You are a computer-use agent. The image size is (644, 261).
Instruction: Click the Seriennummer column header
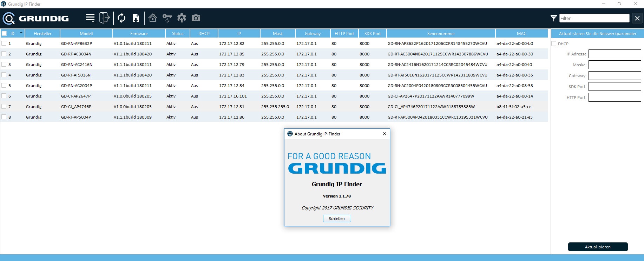[441, 33]
